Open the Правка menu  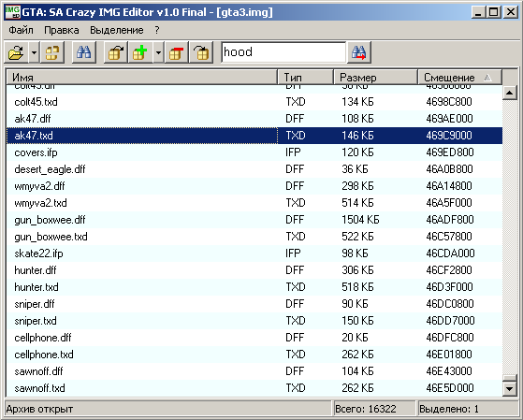pyautogui.click(x=62, y=30)
